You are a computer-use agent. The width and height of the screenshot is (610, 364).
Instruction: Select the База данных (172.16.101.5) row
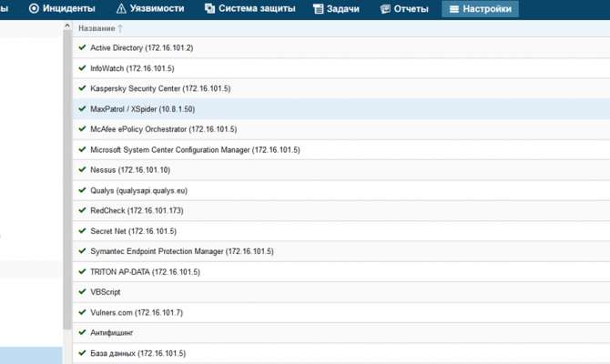pos(341,353)
